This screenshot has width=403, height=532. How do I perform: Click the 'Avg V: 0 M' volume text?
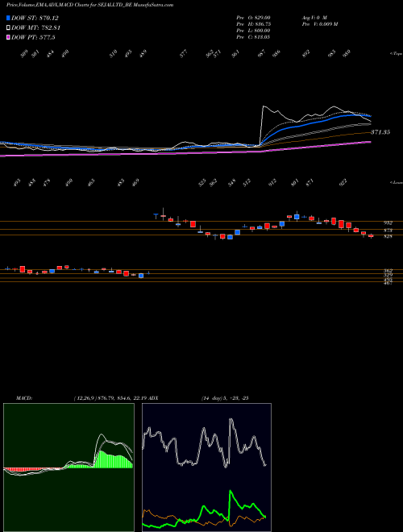coord(314,17)
